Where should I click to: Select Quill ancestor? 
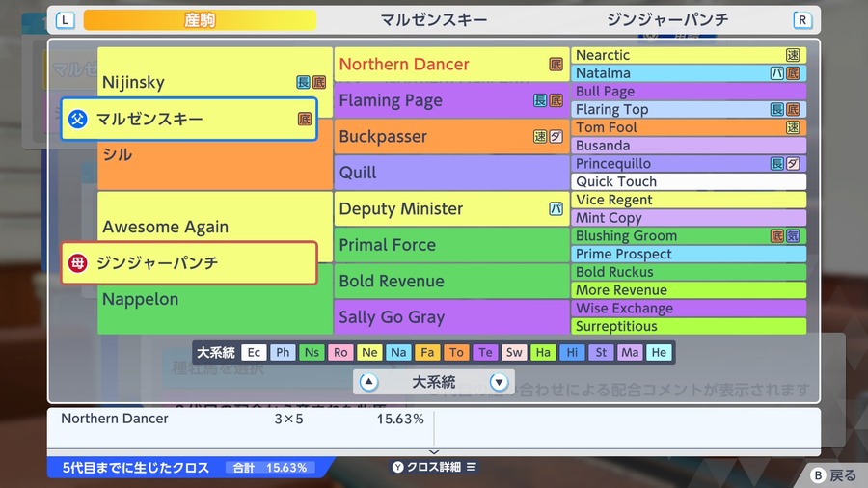click(x=451, y=173)
